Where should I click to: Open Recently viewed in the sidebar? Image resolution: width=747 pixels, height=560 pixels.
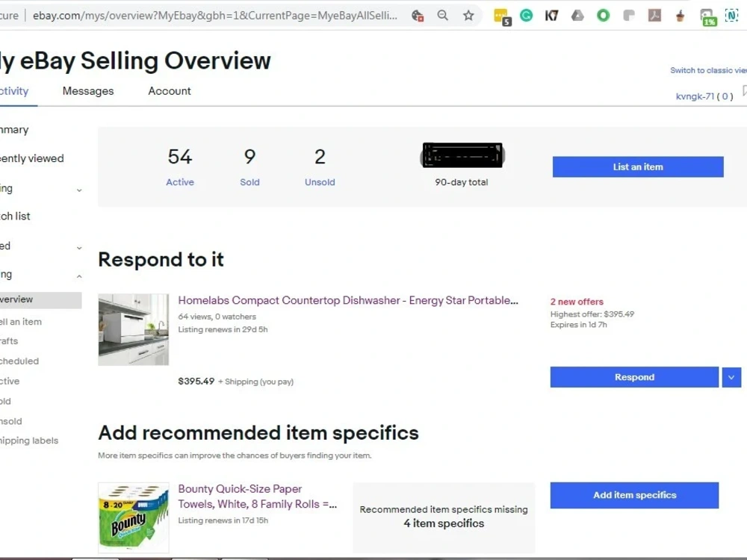click(32, 158)
